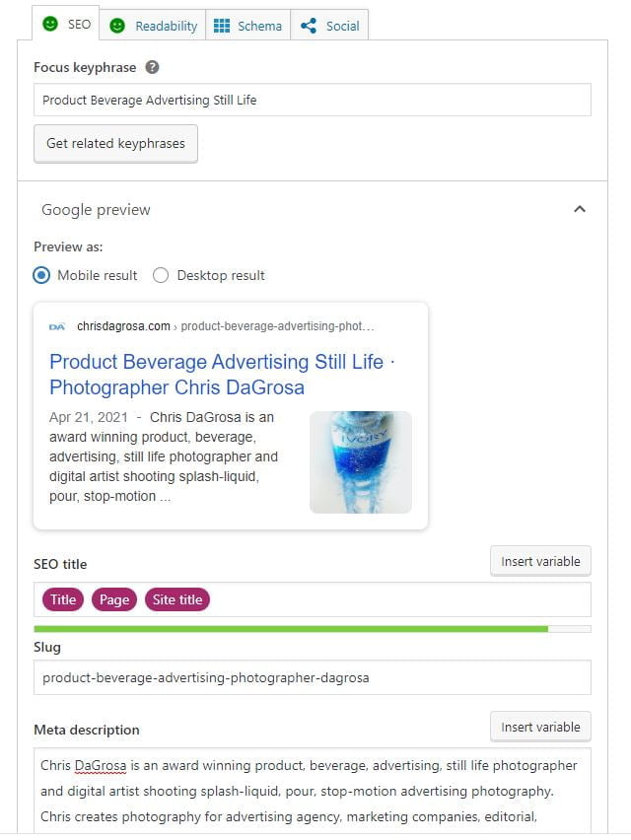Click the Schema grid icon

223,26
